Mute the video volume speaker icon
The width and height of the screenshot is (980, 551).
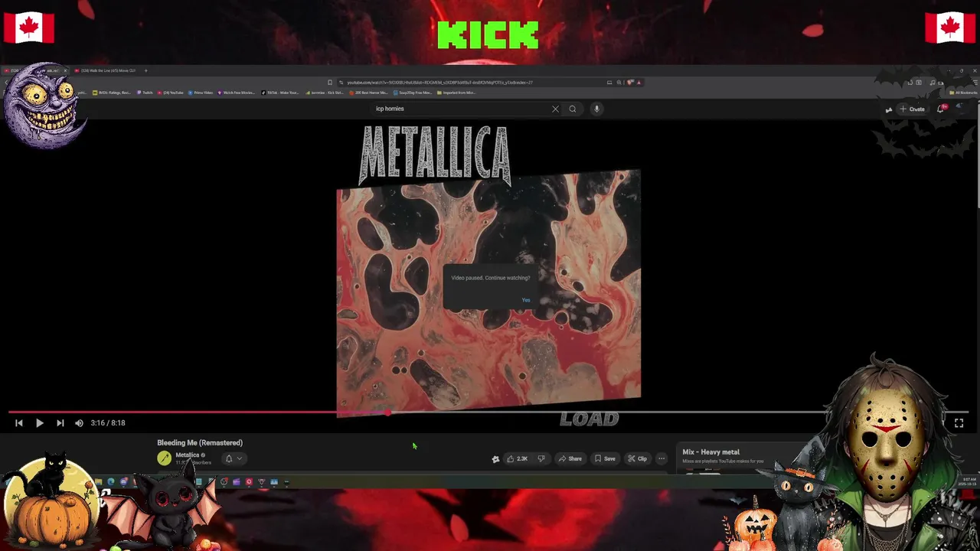click(x=79, y=422)
